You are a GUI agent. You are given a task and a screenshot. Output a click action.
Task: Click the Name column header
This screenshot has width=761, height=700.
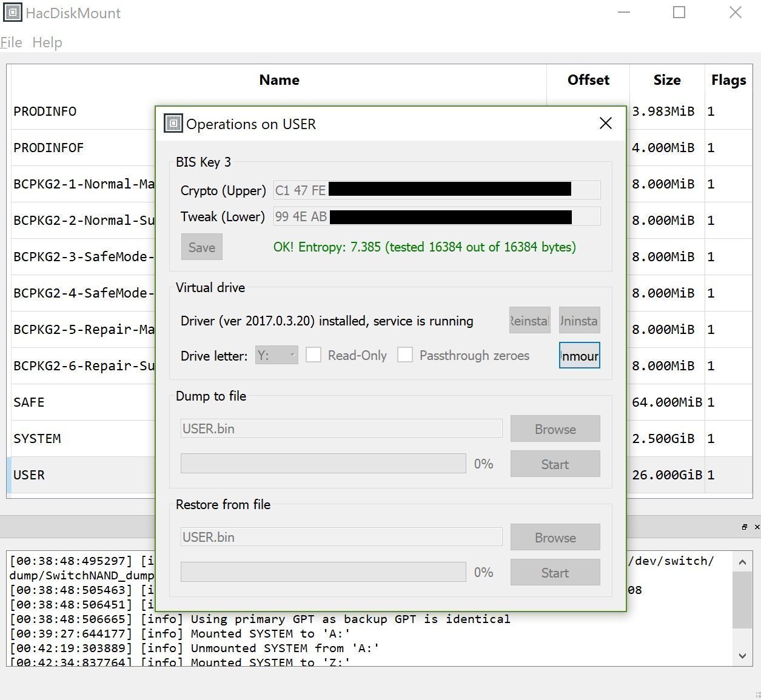pyautogui.click(x=279, y=80)
